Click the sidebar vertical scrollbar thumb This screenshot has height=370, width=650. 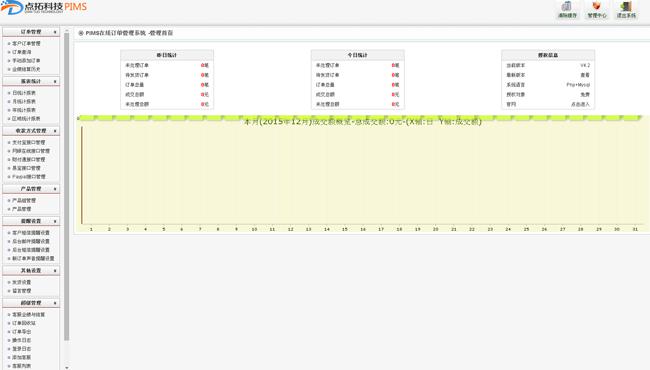tap(67, 186)
